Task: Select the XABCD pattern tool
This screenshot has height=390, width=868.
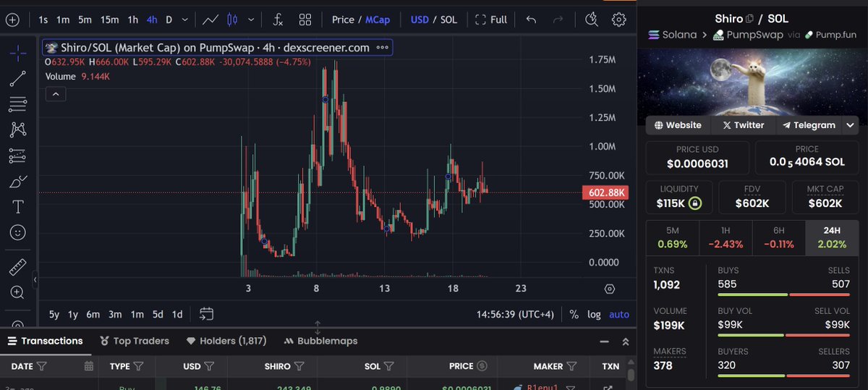Action: pos(18,130)
